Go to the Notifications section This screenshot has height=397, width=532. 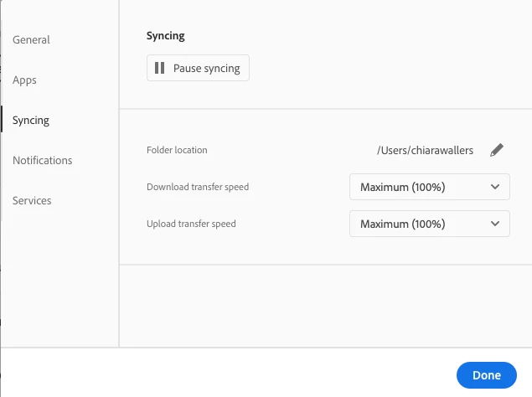tap(42, 160)
